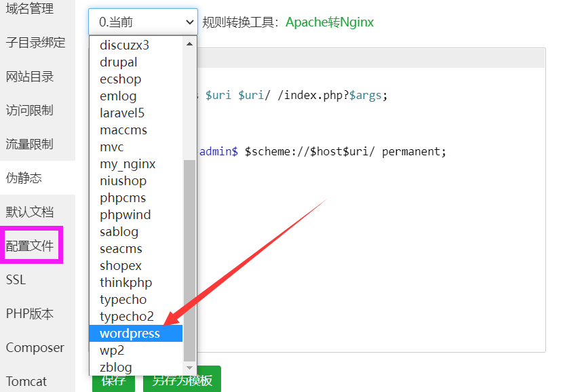Select the highlighted wordpress option

136,333
